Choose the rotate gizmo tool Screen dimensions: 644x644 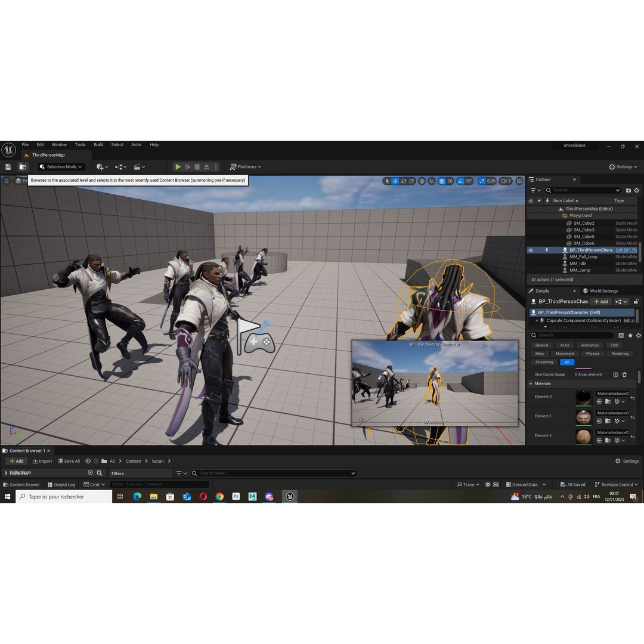[404, 181]
